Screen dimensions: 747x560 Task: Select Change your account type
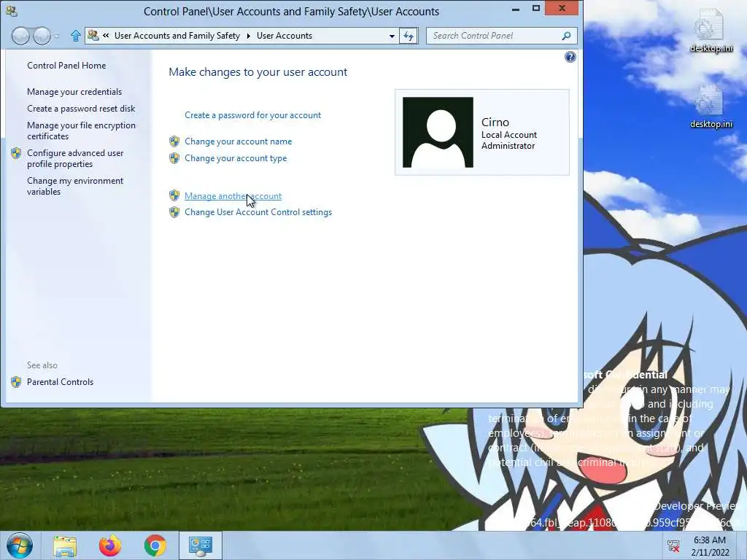click(x=236, y=158)
